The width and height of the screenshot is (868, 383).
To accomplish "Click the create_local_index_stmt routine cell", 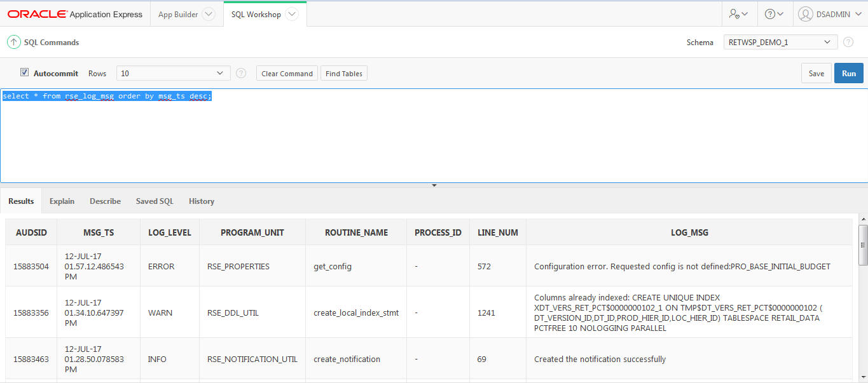I will pos(356,312).
